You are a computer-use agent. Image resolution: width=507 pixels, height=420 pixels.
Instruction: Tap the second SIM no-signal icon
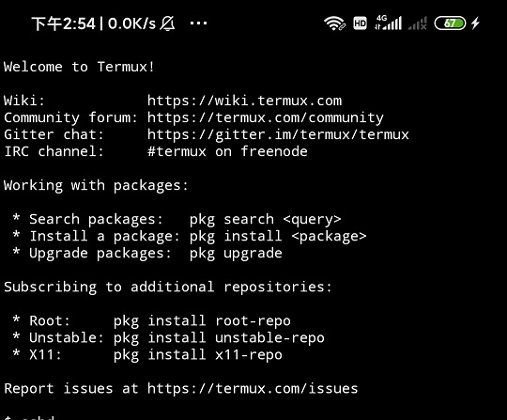pyautogui.click(x=418, y=23)
